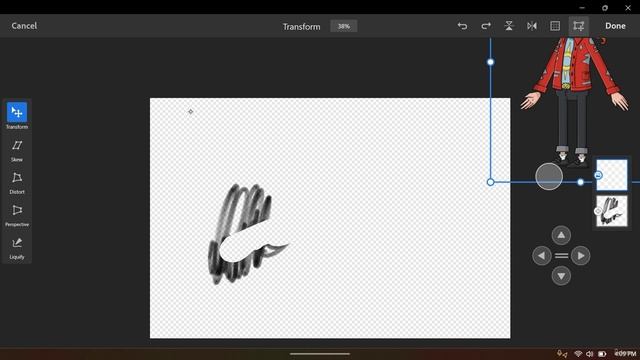This screenshot has height=360, width=640.
Task: Toggle the bounding-box transform icon
Action: [x=578, y=26]
